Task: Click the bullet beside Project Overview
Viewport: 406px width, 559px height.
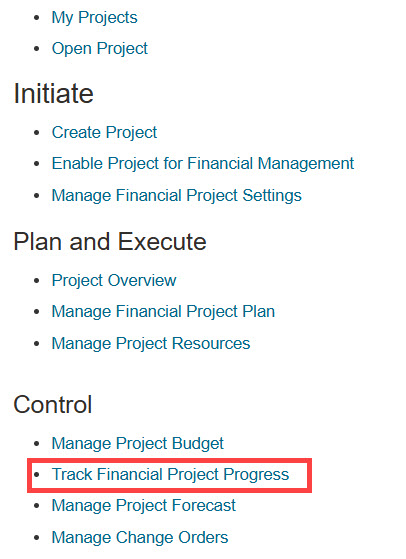Action: pyautogui.click(x=36, y=281)
